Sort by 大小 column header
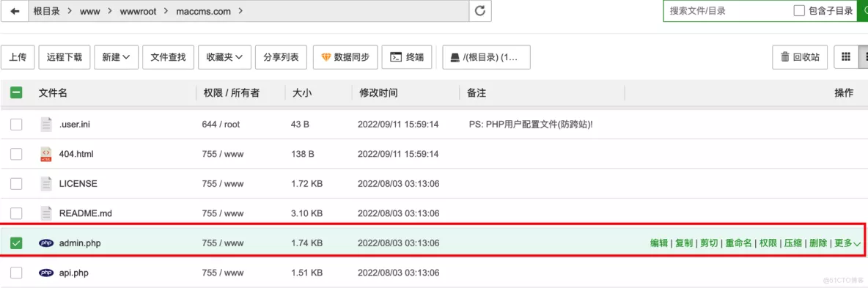Viewport: 868px width, 288px height. [x=302, y=93]
